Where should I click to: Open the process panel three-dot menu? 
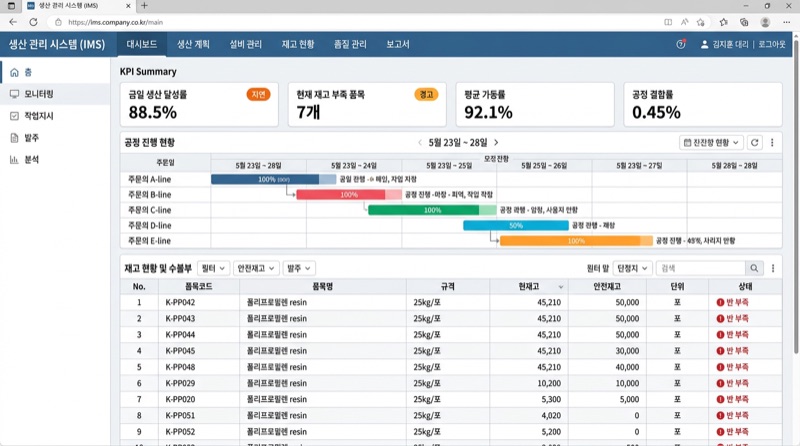click(x=772, y=142)
